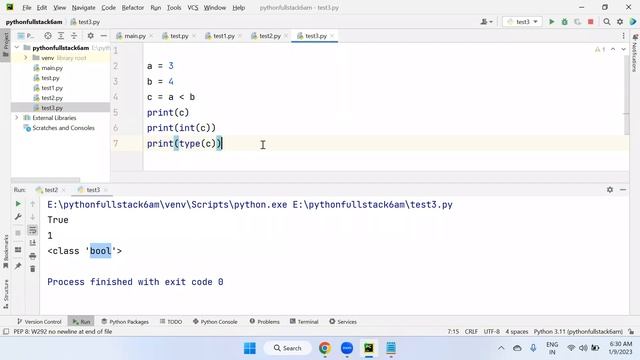Open UTF-8 encoding selector

point(491,332)
